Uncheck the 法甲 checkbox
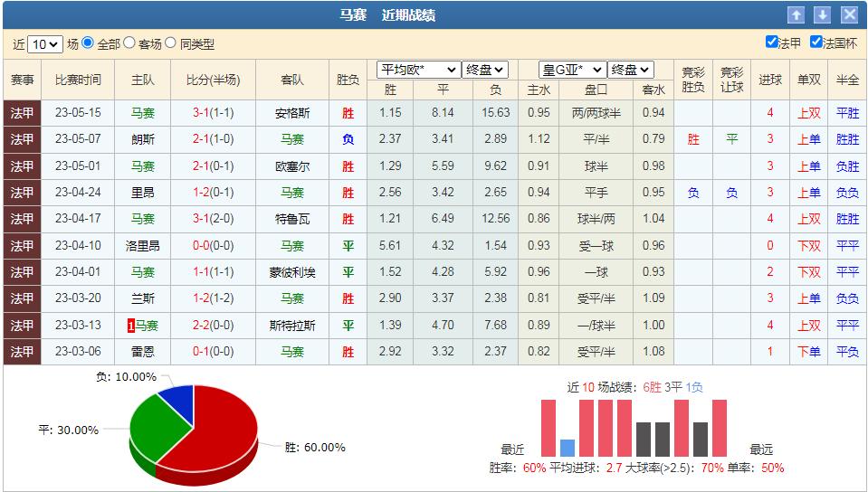The width and height of the screenshot is (868, 492). coord(771,42)
